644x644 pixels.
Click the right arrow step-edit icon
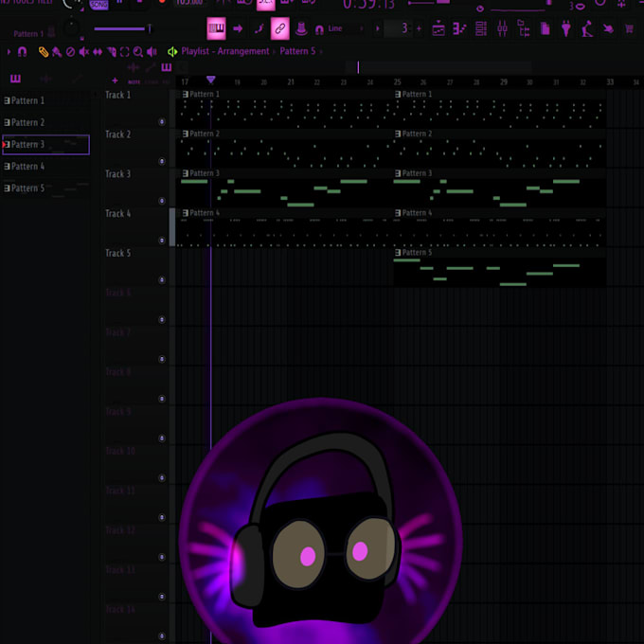click(x=238, y=28)
